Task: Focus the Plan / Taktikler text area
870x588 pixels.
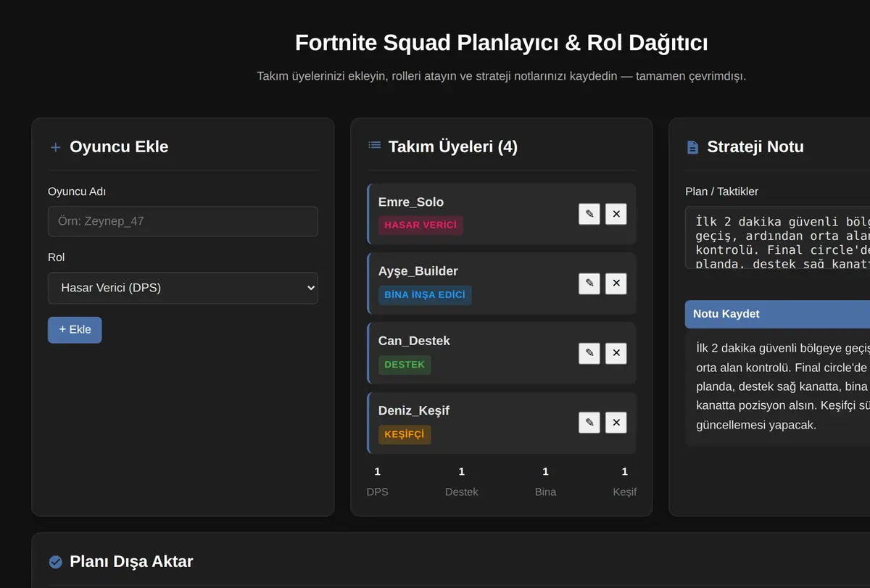Action: (777, 238)
